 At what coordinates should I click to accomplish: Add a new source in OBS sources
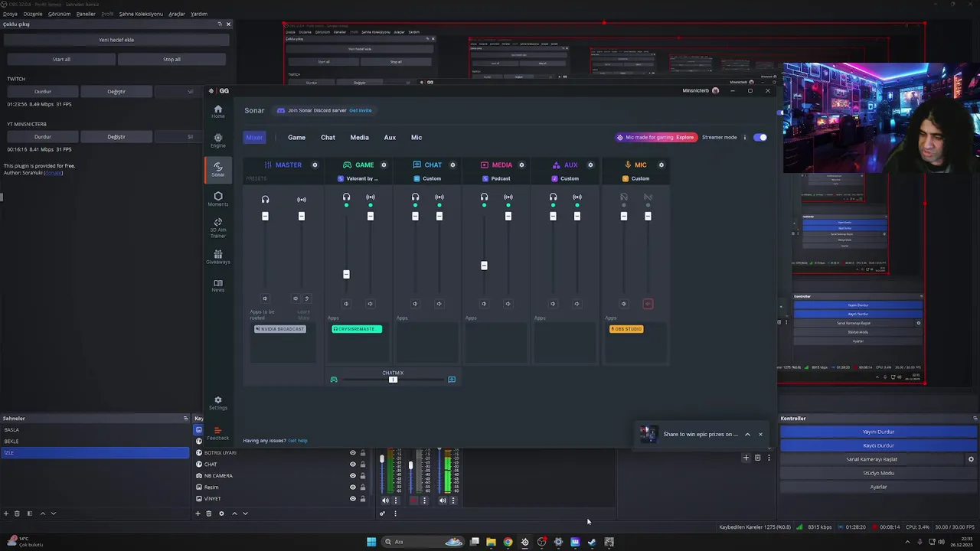click(x=198, y=514)
